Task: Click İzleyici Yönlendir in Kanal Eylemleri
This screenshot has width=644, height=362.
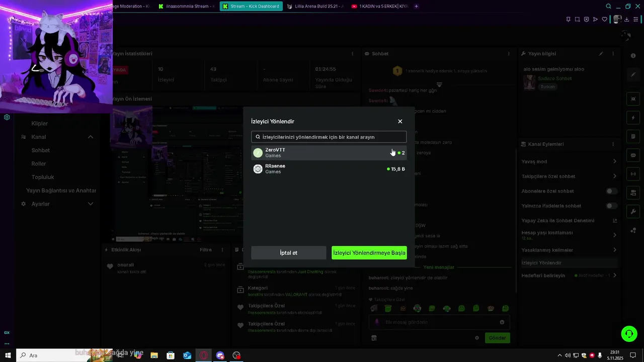Action: (569, 262)
